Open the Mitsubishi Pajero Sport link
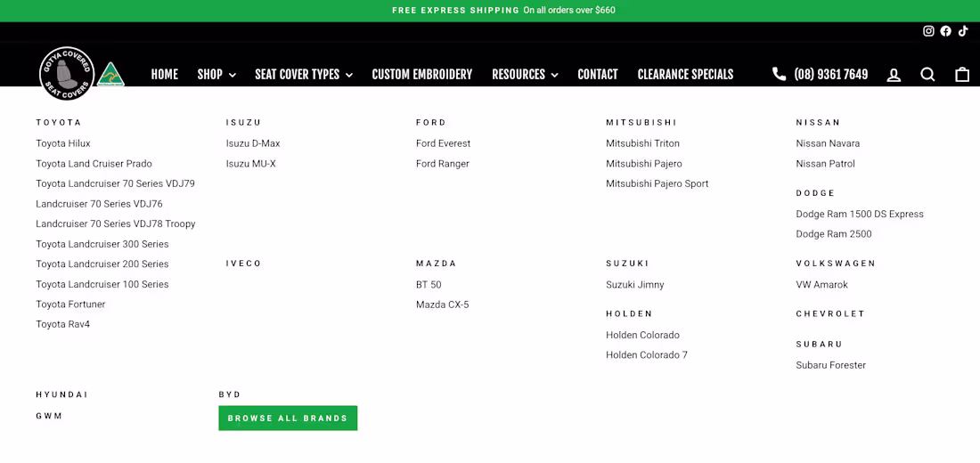This screenshot has height=463, width=980. point(657,183)
